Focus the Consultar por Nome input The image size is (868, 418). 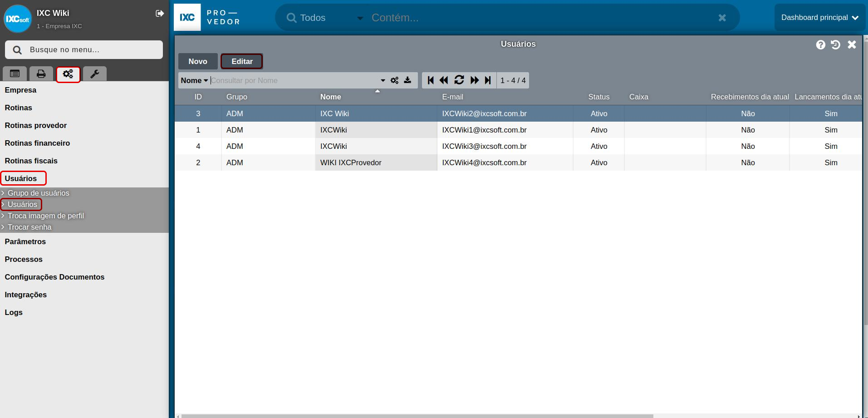[x=294, y=80]
